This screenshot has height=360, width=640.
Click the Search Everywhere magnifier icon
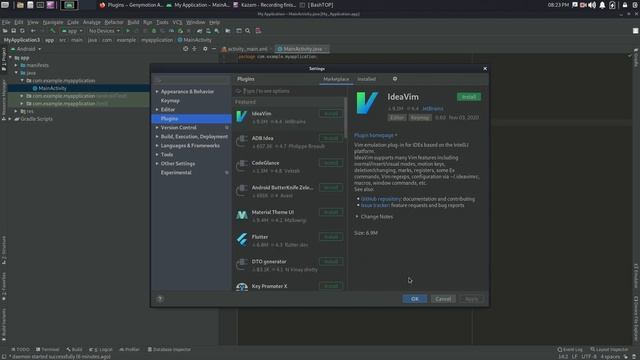pos(247,31)
